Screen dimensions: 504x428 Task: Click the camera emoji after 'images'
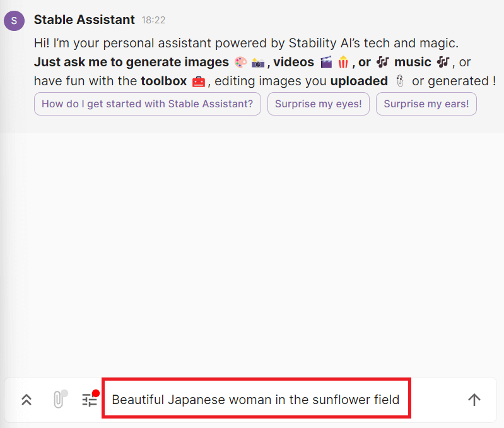click(258, 63)
